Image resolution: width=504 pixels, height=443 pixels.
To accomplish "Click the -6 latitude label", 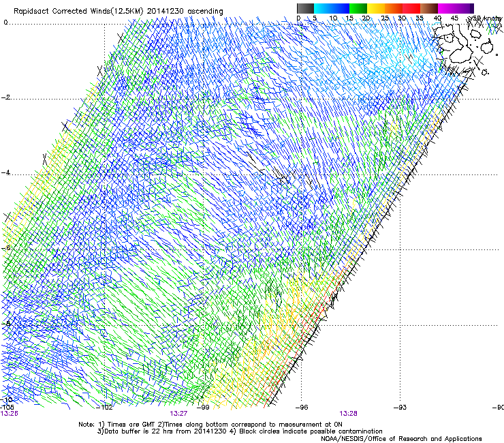I will click(5, 248).
